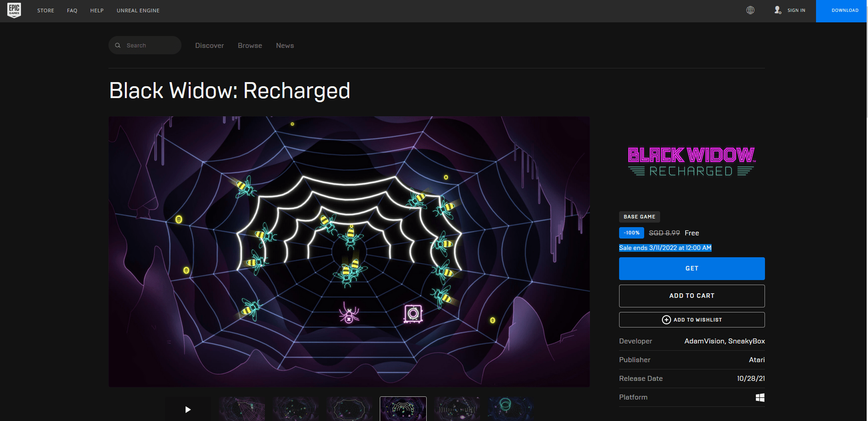The image size is (868, 421).
Task: Open the language globe selector
Action: [x=750, y=10]
